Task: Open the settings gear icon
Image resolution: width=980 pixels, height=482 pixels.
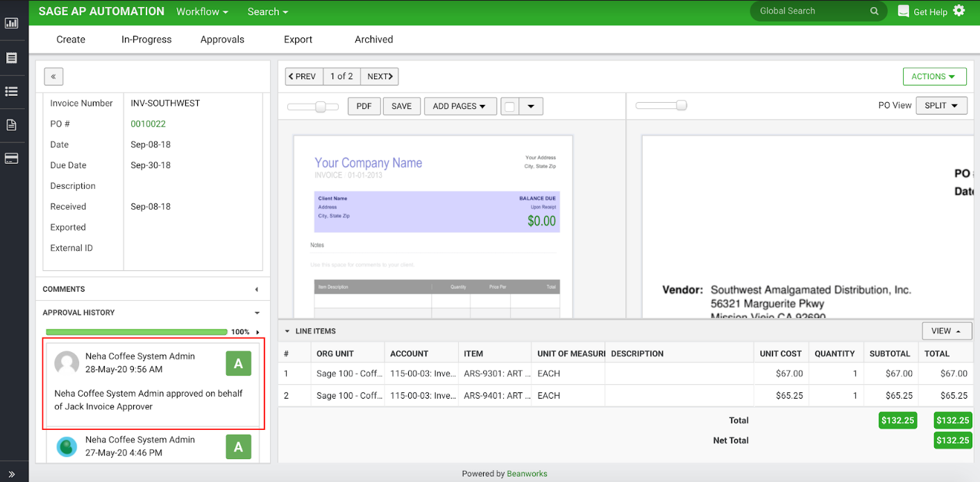Action: (958, 10)
